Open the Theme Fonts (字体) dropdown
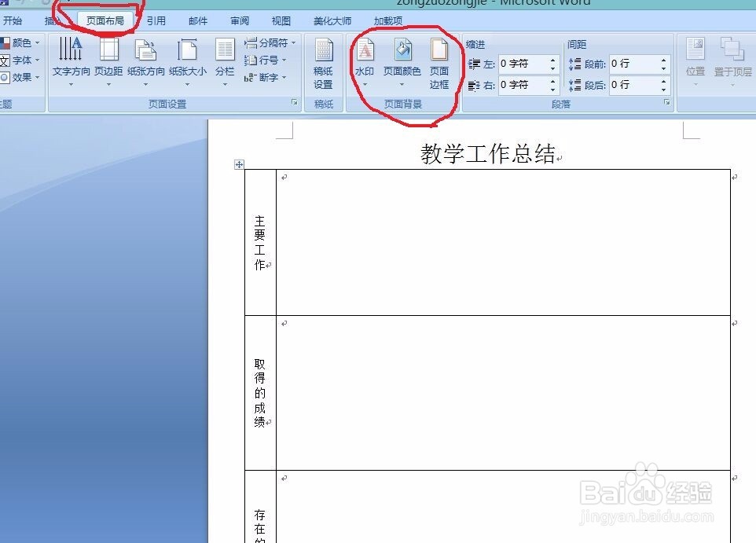Viewport: 756px width, 543px height. tap(24, 60)
